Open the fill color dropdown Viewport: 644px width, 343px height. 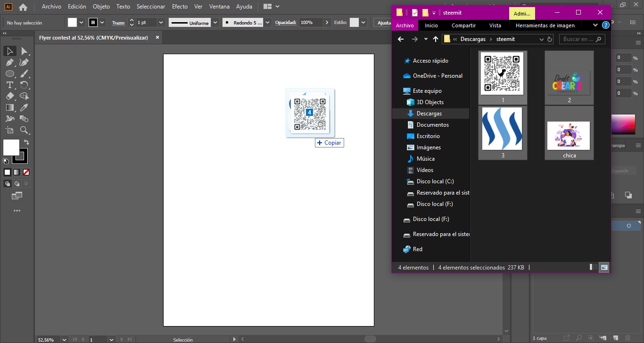(x=81, y=23)
